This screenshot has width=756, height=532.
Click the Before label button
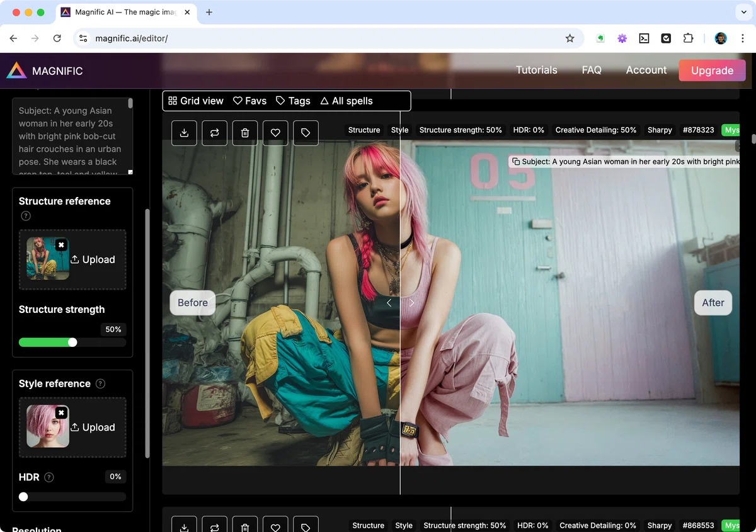pos(193,303)
